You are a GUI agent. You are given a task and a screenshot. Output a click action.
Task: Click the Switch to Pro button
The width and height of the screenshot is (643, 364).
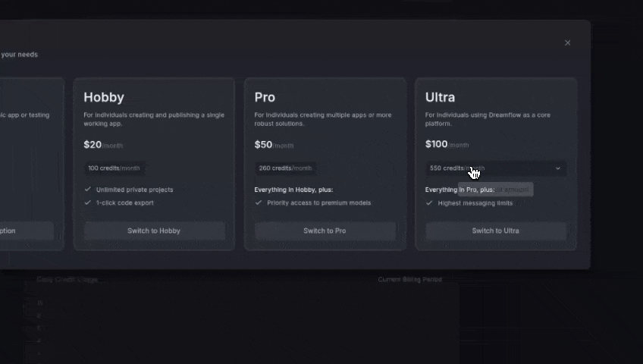tap(325, 231)
